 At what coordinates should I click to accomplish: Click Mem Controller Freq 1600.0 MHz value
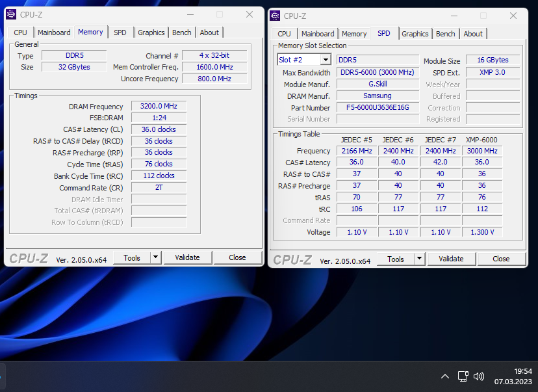214,67
